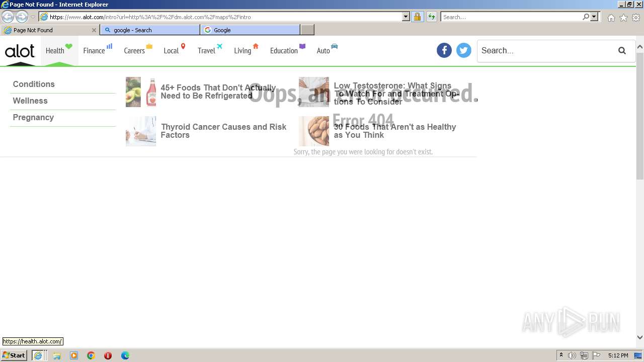Show hidden tray icons arrow
The image size is (644, 362).
pyautogui.click(x=561, y=355)
